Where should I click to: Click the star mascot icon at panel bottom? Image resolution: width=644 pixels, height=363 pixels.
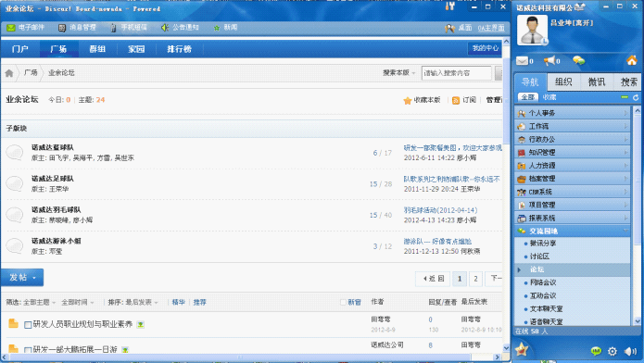point(522,349)
